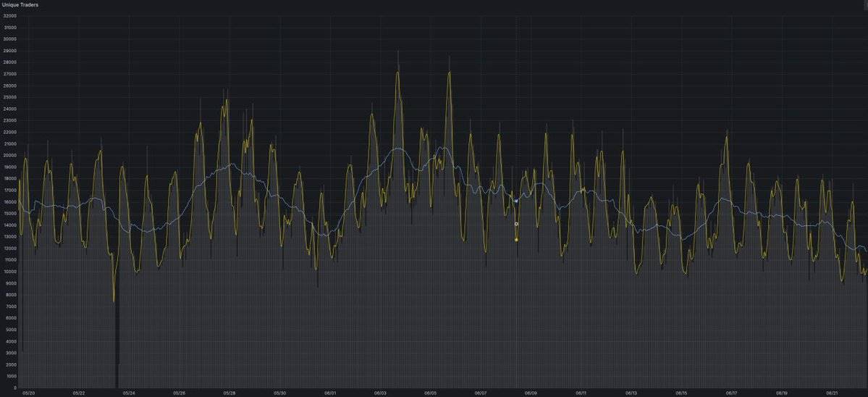Click the 8000 y-axis value label
The width and height of the screenshot is (868, 397).
[11, 295]
